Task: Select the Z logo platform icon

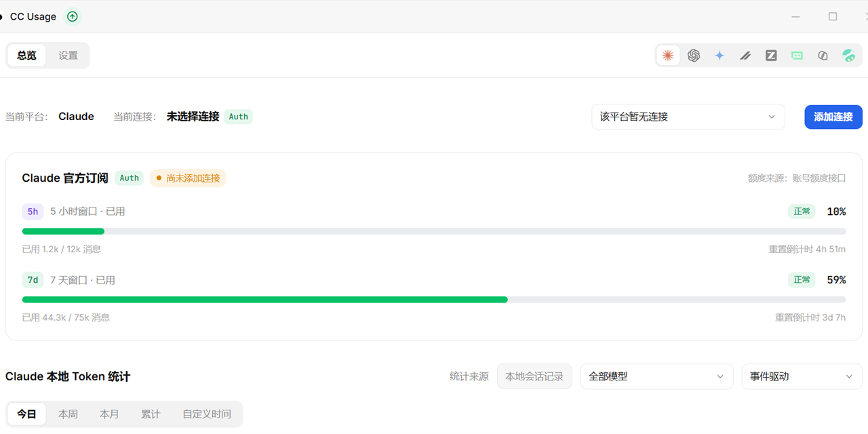Action: [x=771, y=56]
